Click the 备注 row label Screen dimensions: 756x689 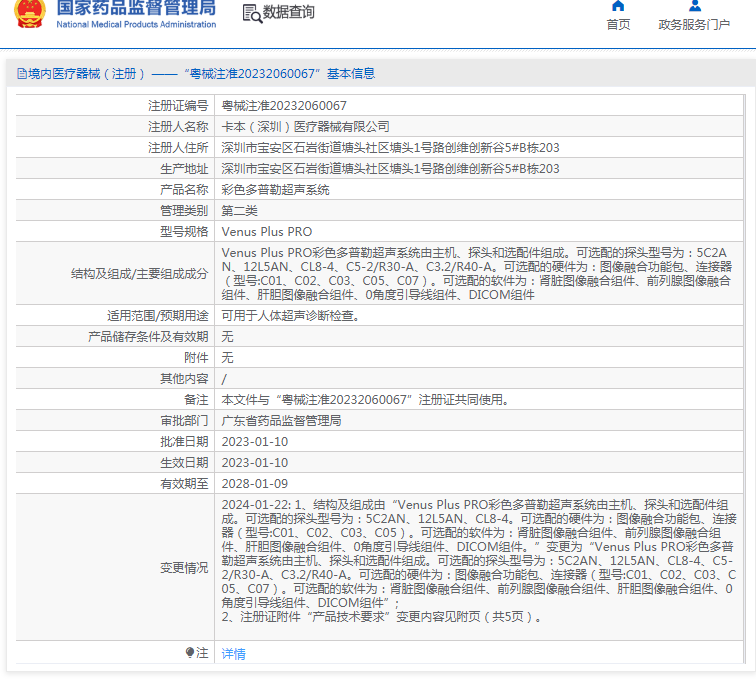coord(196,400)
